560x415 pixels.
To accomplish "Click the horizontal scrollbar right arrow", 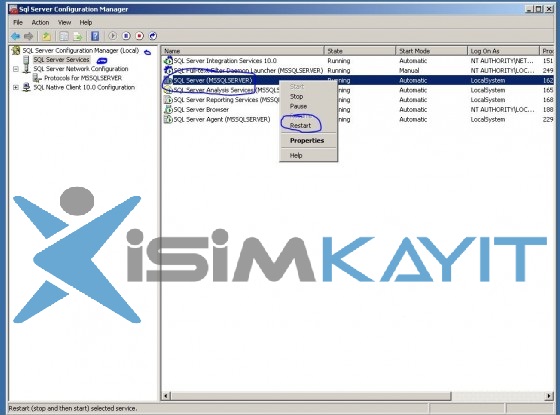I will (549, 396).
